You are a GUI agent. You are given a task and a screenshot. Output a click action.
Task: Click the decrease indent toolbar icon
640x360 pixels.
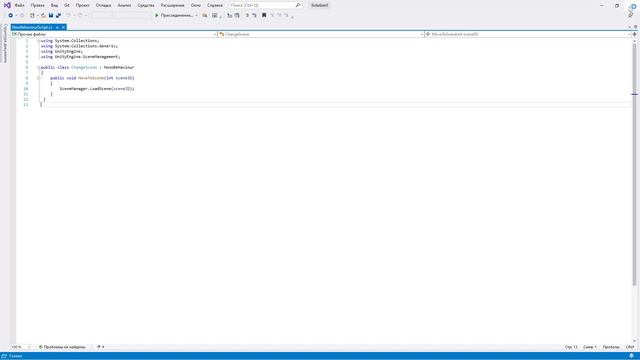pyautogui.click(x=229, y=16)
